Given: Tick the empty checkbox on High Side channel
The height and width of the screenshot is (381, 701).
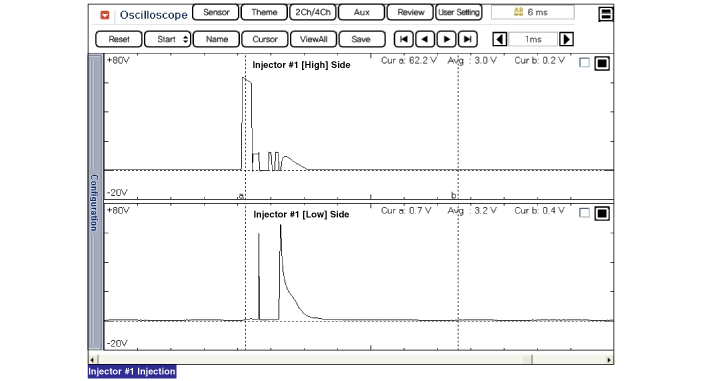Looking at the screenshot, I should pyautogui.click(x=584, y=63).
